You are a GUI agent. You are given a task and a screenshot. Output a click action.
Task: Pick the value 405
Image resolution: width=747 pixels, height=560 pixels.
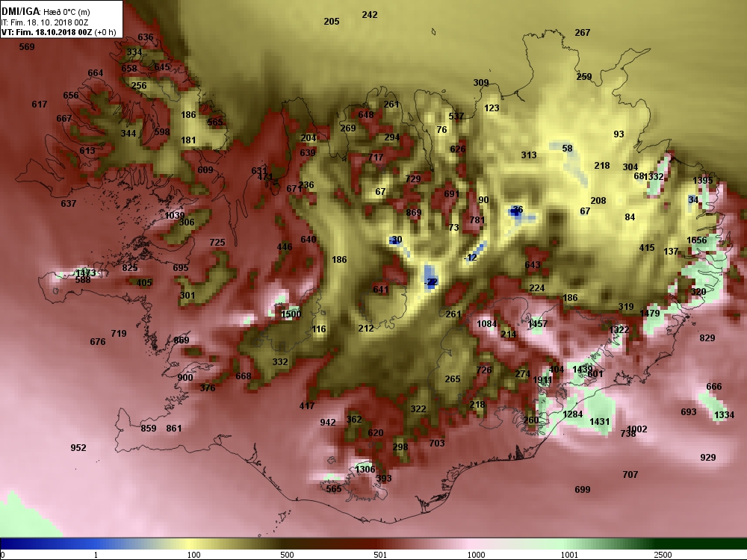144,283
